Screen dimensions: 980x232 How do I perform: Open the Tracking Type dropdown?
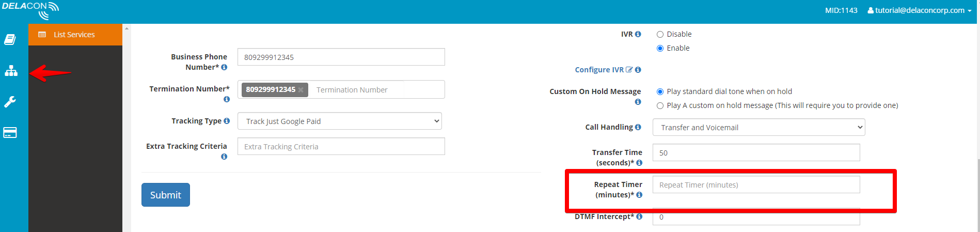tap(340, 121)
